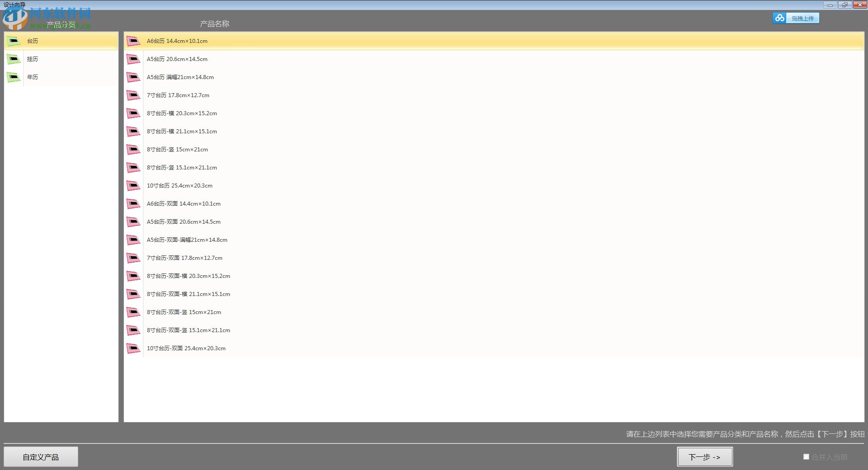
Task: Click the icon for 8寸台历-双面-竖 15cm×21cm
Action: [133, 312]
